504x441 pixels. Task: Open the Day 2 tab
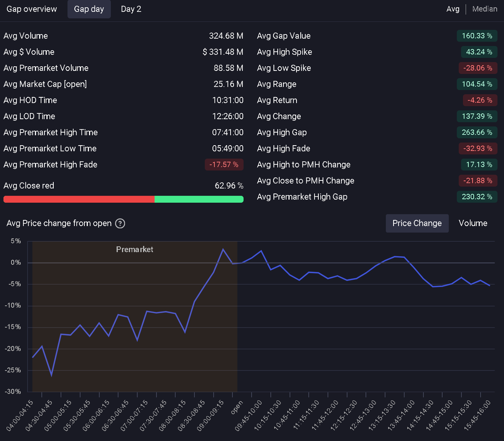131,9
